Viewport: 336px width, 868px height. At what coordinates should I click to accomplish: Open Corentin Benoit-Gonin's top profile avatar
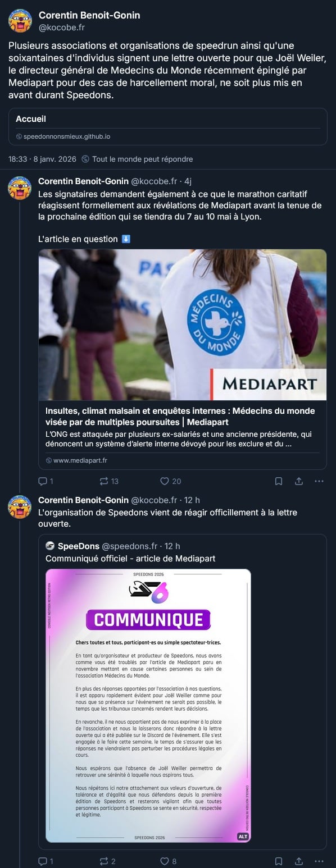tap(20, 21)
